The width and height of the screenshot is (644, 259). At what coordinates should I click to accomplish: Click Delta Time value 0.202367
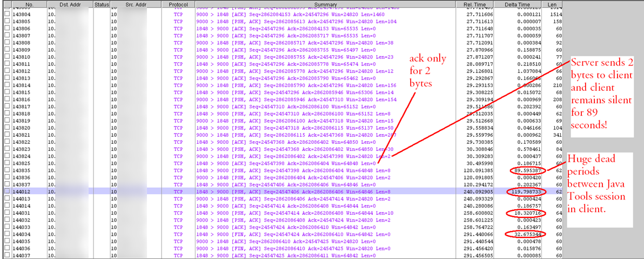pos(529,184)
